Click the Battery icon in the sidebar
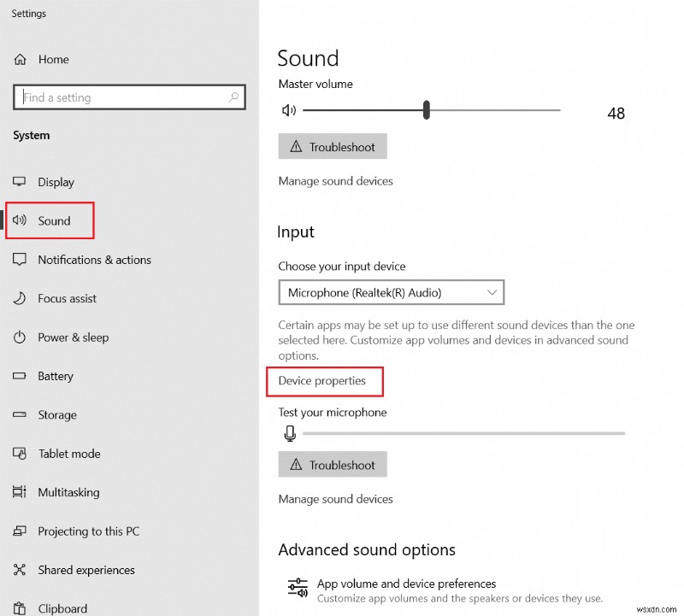This screenshot has height=616, width=684. tap(19, 376)
